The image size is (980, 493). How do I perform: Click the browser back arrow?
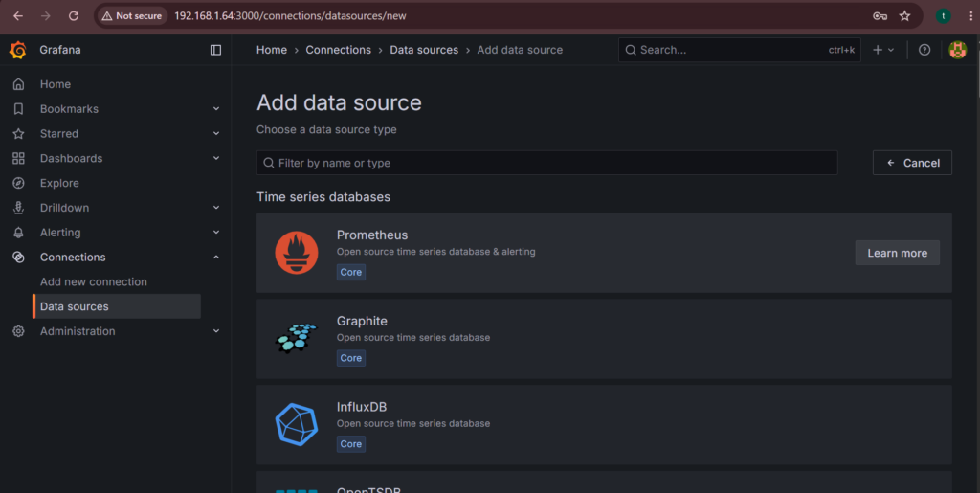(18, 16)
